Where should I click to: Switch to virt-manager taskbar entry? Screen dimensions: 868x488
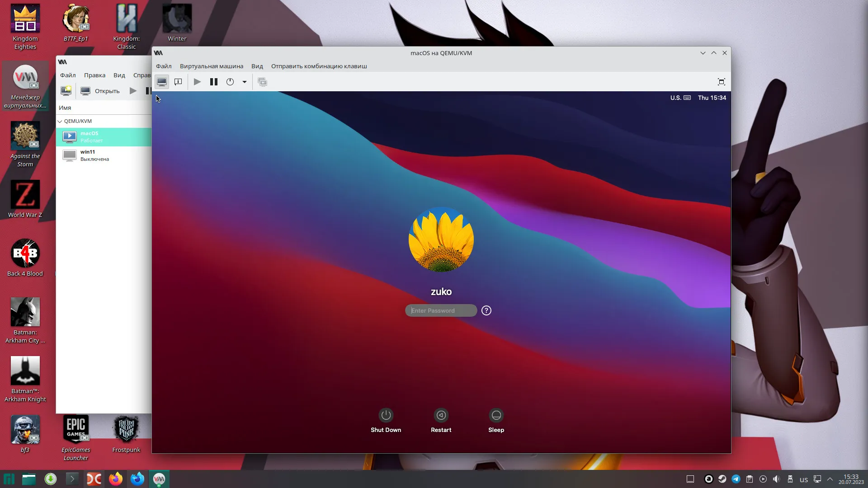tap(159, 479)
